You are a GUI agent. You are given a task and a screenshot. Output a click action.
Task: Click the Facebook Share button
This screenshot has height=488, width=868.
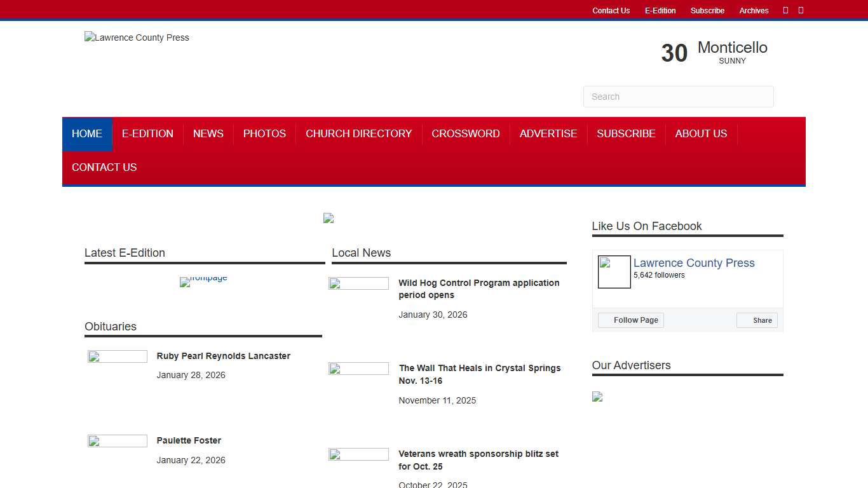(x=757, y=320)
